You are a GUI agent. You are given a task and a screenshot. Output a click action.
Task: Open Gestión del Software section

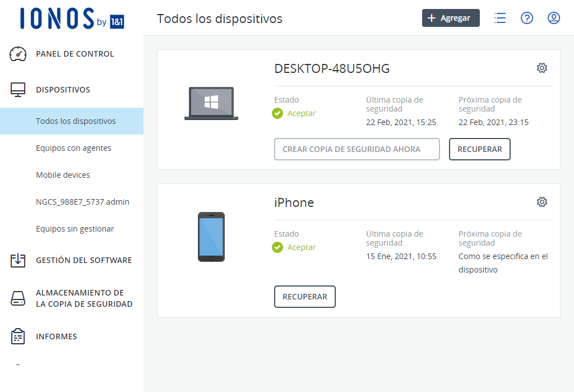[x=84, y=260]
